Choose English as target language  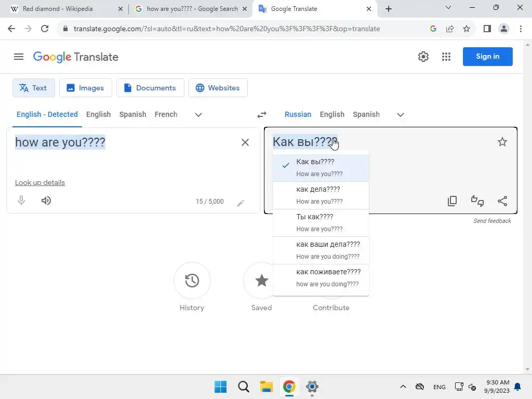[332, 114]
